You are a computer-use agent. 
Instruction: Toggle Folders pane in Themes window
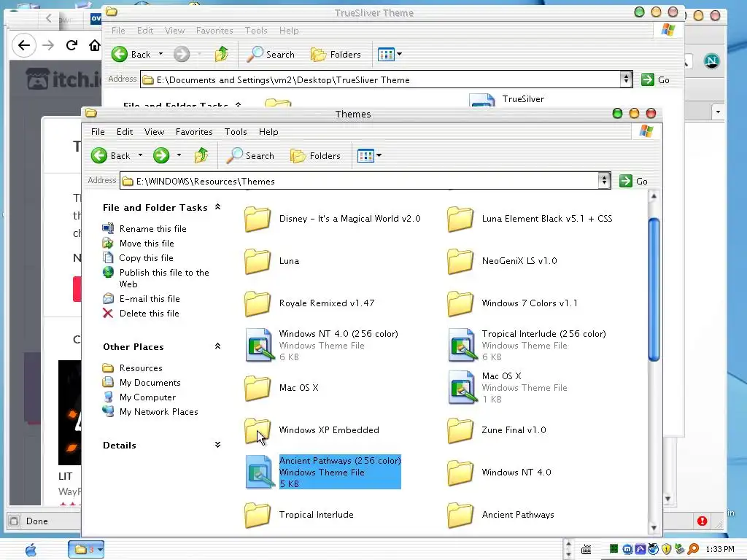point(315,156)
